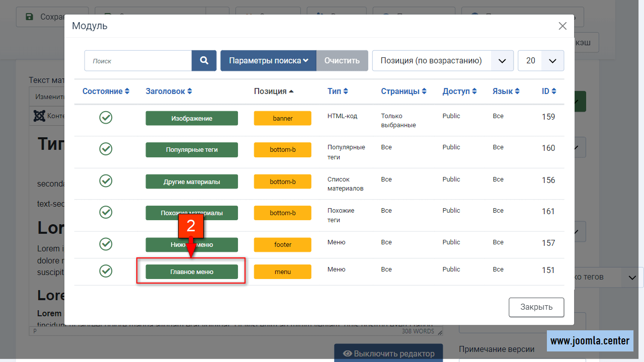The width and height of the screenshot is (644, 362).
Task: Toggle published state of Популярные теги module
Action: pyautogui.click(x=106, y=149)
